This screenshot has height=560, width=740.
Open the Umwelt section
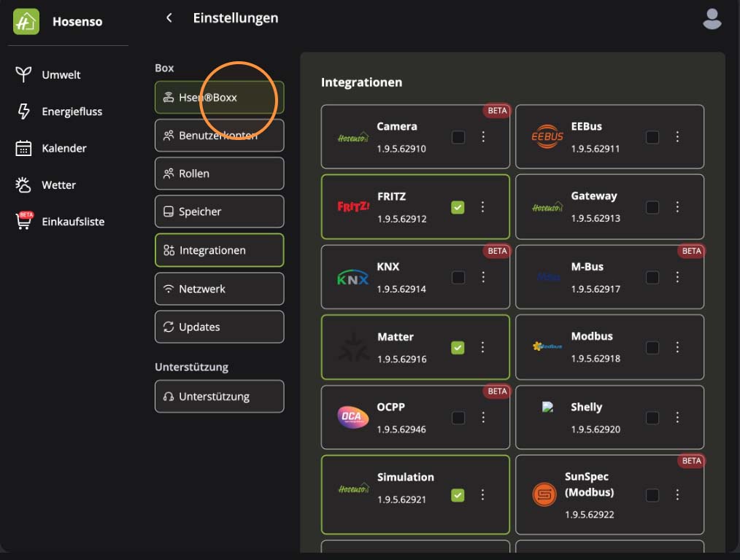[x=61, y=74]
